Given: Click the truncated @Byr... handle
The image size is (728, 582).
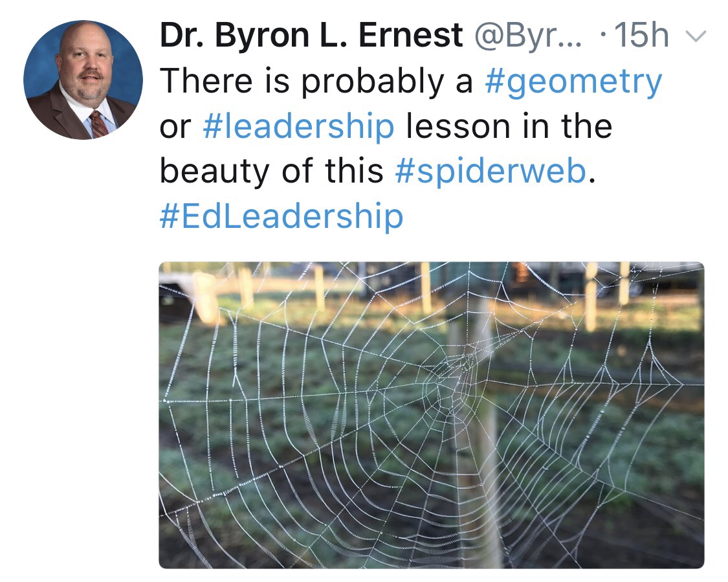Looking at the screenshot, I should 527,36.
